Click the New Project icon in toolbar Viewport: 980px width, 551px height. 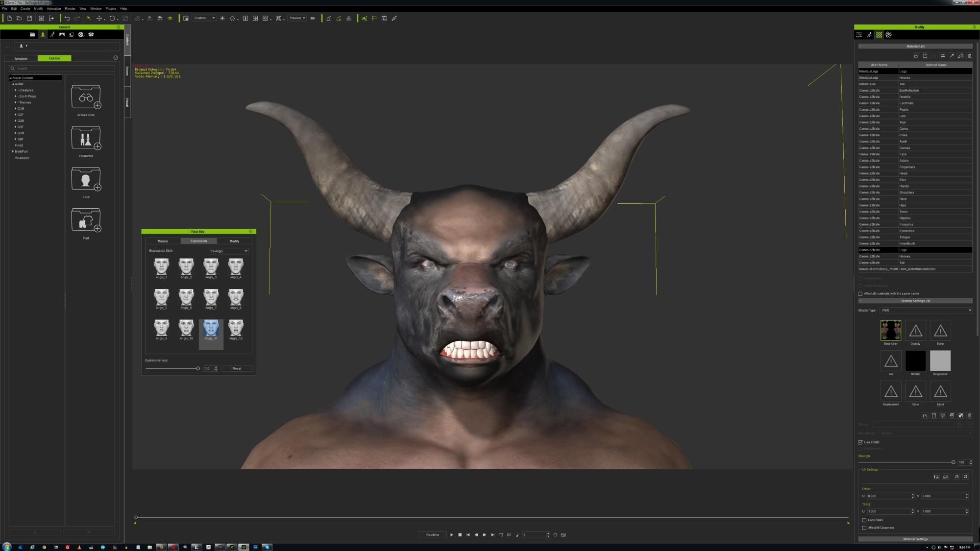click(x=9, y=18)
